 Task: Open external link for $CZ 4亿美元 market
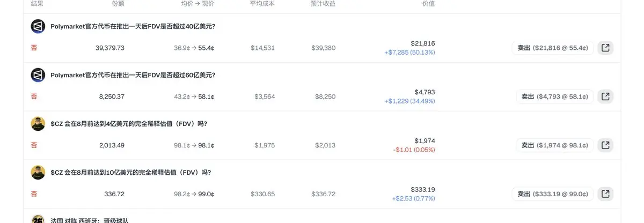pyautogui.click(x=605, y=145)
